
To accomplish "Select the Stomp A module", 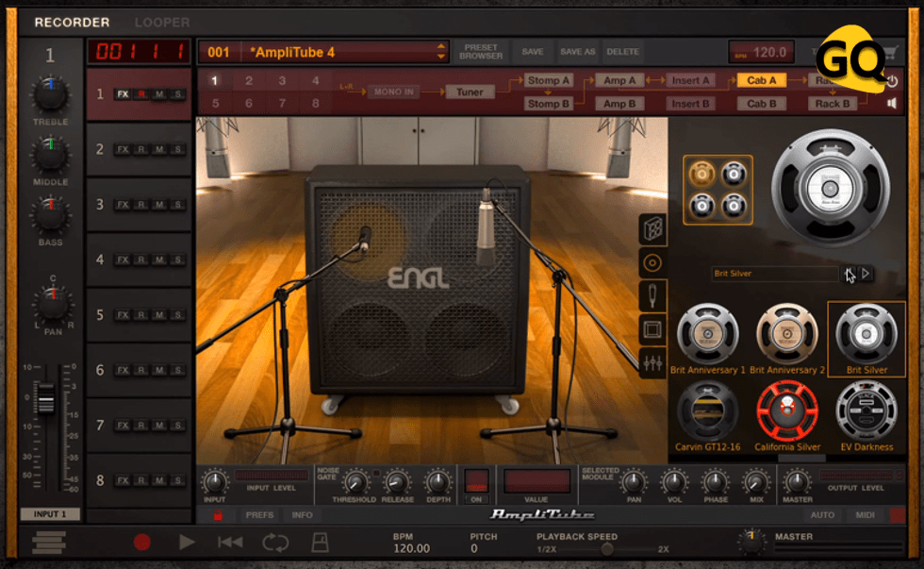I will coord(548,80).
